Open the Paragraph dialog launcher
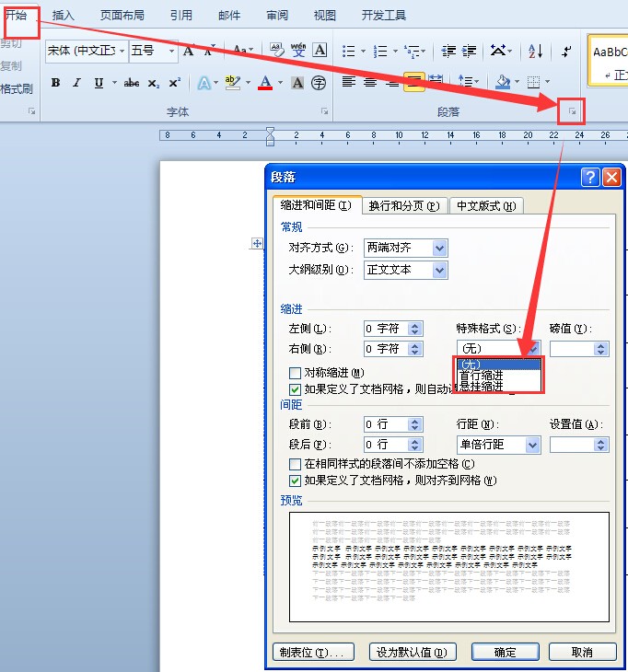Screen dimensions: 628x672 [x=572, y=111]
